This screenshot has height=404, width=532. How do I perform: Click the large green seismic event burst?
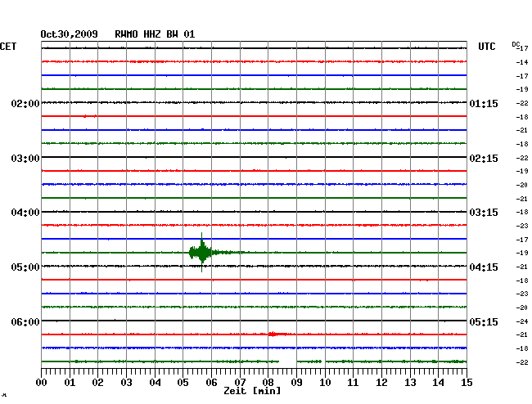tap(202, 252)
